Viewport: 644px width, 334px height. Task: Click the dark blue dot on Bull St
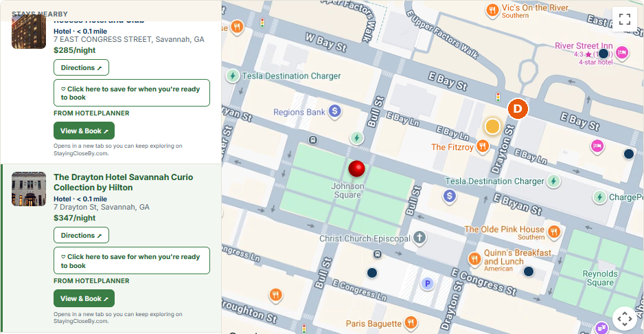point(371,273)
